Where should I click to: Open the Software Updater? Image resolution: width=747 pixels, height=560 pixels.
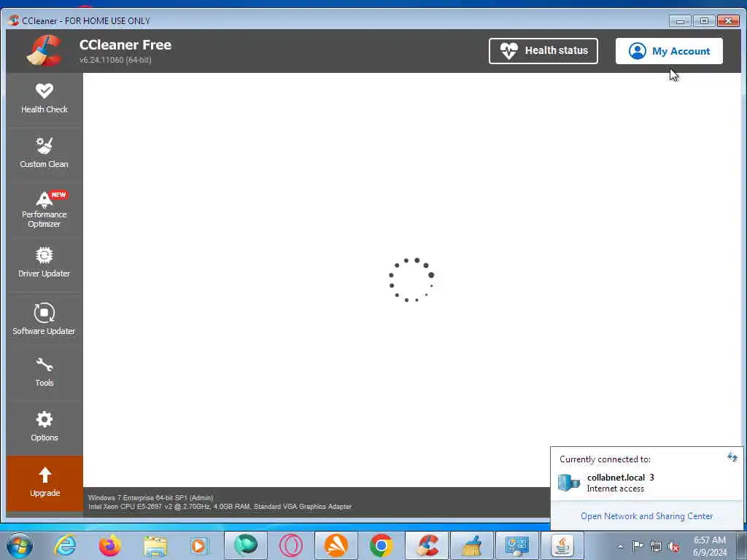[44, 319]
